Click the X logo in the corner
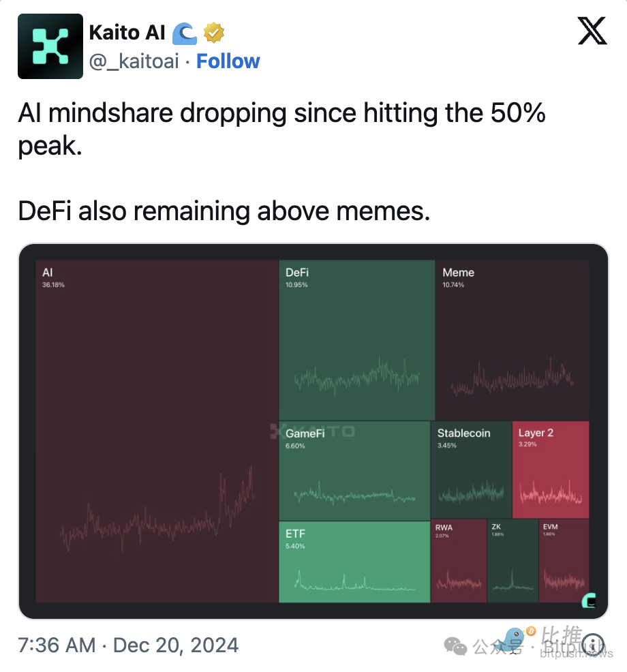627x672 pixels. [592, 31]
